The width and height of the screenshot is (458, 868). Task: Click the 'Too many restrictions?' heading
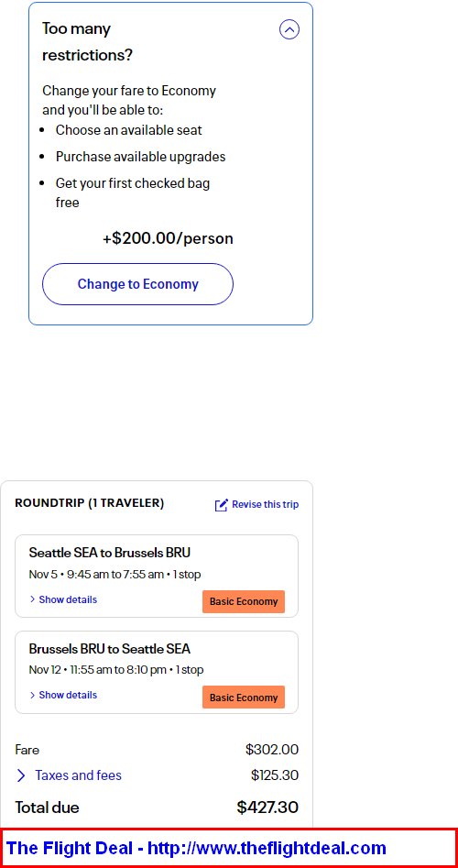coord(88,42)
